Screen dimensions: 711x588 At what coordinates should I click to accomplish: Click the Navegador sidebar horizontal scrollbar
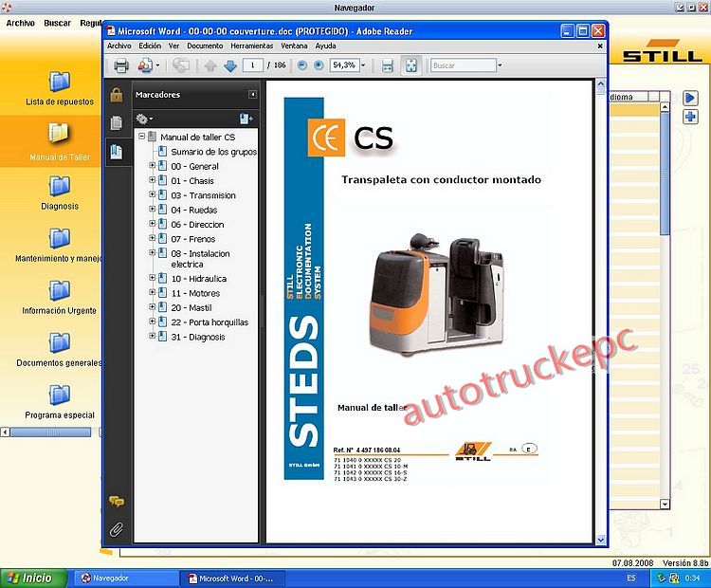point(50,432)
